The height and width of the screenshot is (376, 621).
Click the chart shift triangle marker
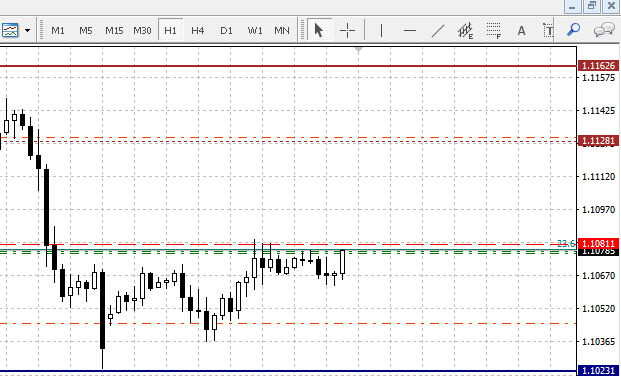click(358, 50)
